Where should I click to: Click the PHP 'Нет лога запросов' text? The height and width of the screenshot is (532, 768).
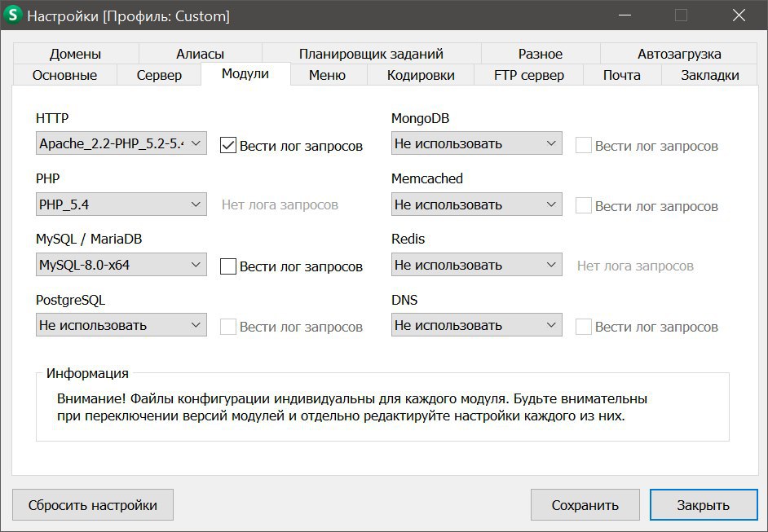click(280, 204)
